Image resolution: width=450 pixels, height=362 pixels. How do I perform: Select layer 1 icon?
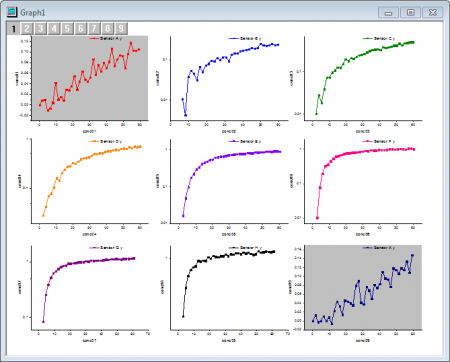(x=14, y=28)
